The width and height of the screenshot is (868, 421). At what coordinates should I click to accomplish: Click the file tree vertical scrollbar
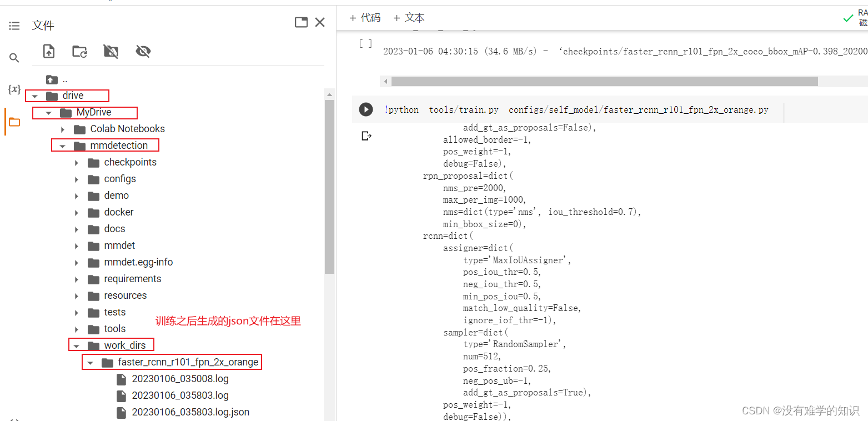click(329, 187)
